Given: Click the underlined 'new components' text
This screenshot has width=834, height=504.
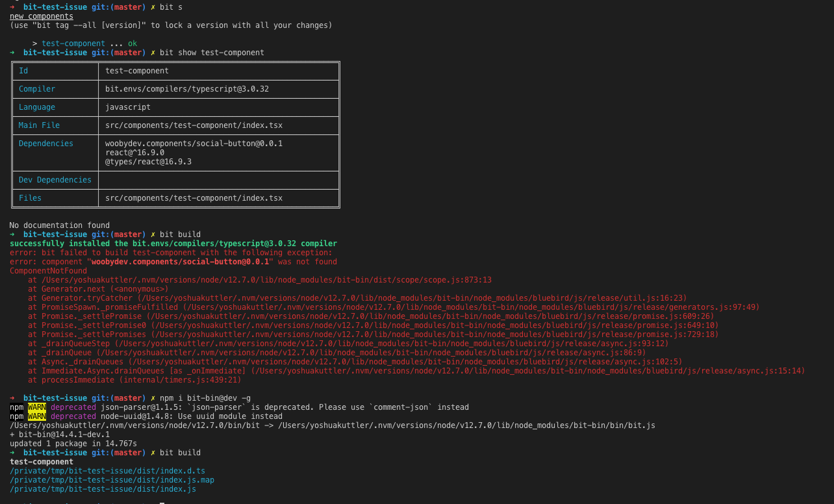Looking at the screenshot, I should click(x=41, y=16).
